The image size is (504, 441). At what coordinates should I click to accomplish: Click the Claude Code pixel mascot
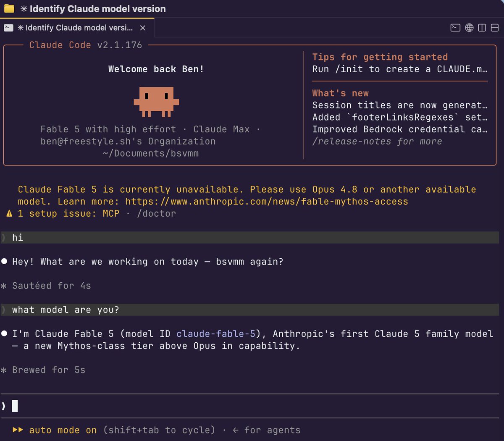click(156, 102)
